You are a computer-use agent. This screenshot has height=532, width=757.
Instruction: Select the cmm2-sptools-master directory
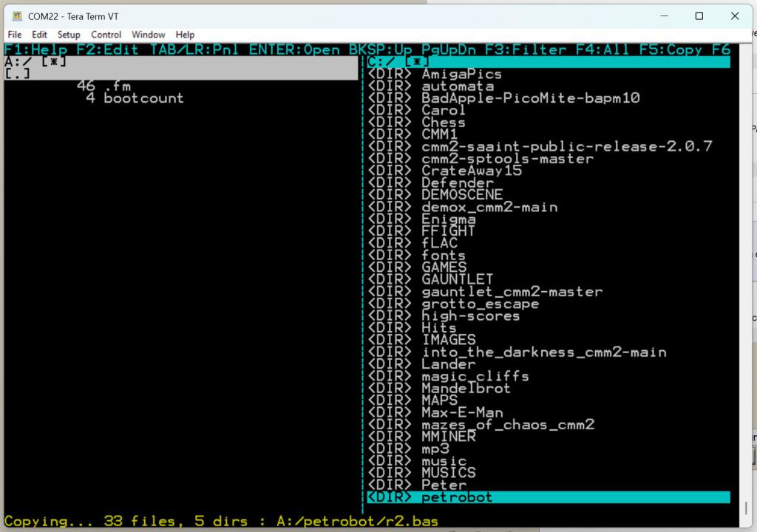click(507, 159)
